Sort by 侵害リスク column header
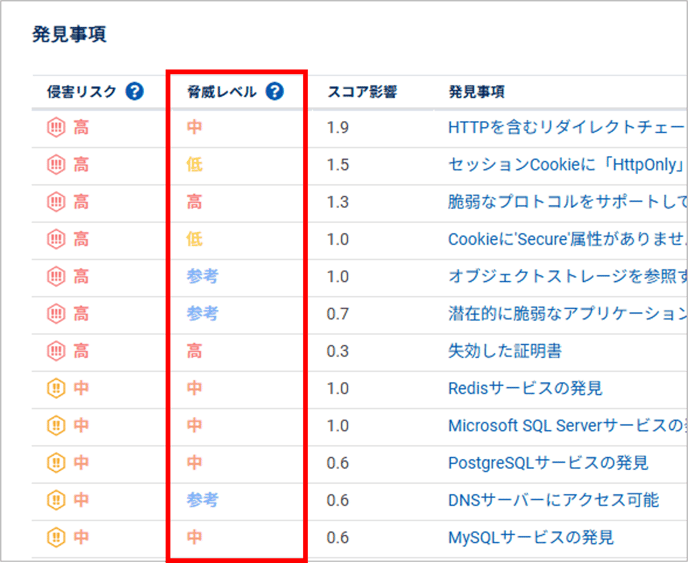Viewport: 688px width, 563px height. coord(81,92)
